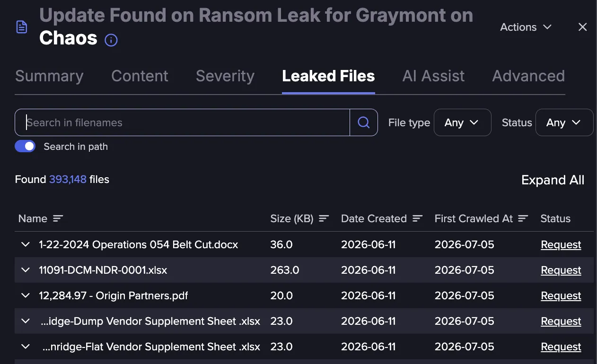The image size is (597, 364).
Task: Click the magnifier search button
Action: (x=363, y=122)
